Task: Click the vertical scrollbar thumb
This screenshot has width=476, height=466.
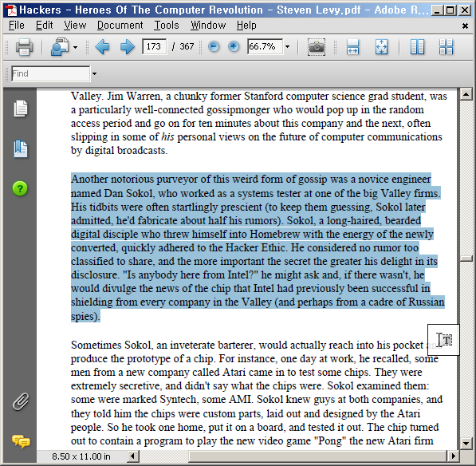Action: [x=466, y=259]
